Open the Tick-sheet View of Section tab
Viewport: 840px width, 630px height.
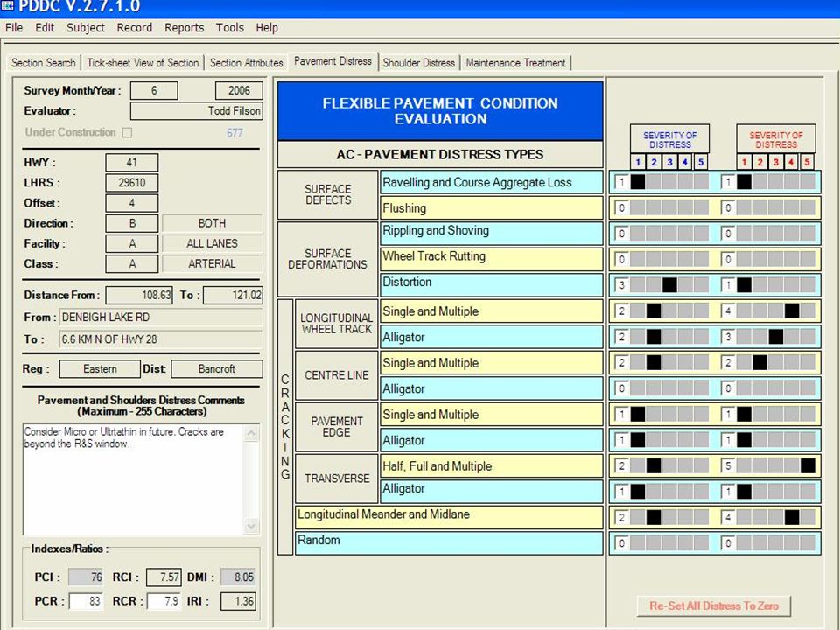click(143, 63)
